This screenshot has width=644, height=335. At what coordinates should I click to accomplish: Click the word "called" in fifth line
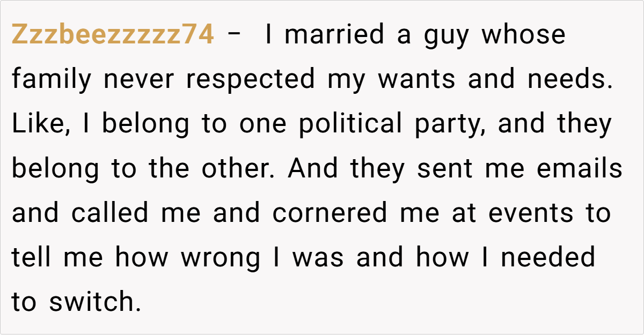(x=109, y=214)
